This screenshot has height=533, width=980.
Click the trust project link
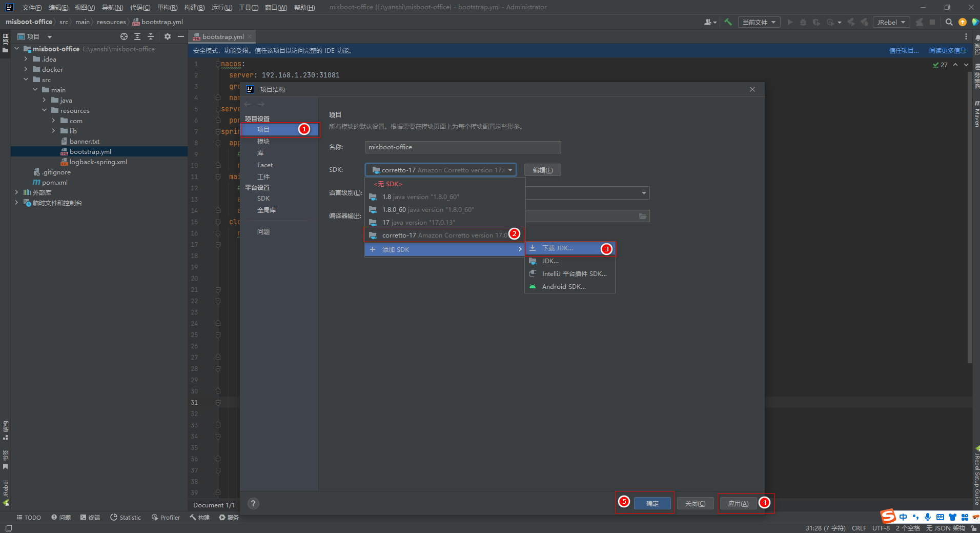pyautogui.click(x=904, y=51)
